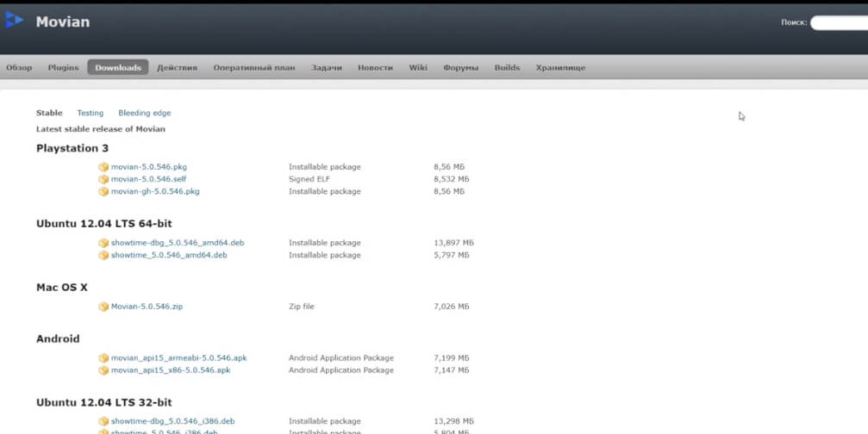Click the 13,897 МБ size value

pyautogui.click(x=453, y=243)
